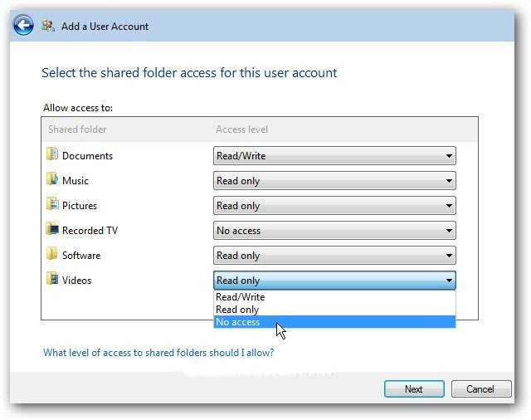Select the Software folder label
The image size is (531, 420).
81,256
